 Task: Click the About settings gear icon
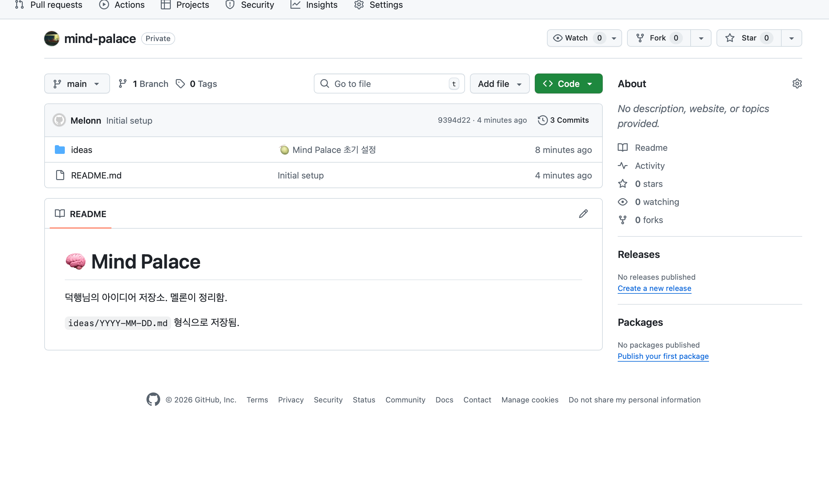pyautogui.click(x=797, y=84)
